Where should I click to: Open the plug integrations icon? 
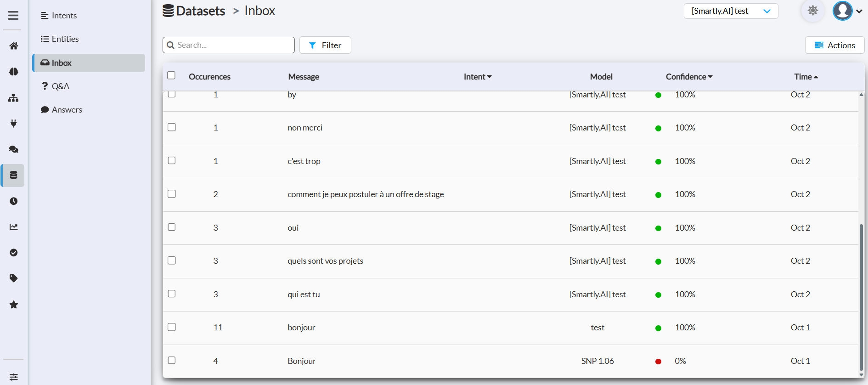[14, 123]
